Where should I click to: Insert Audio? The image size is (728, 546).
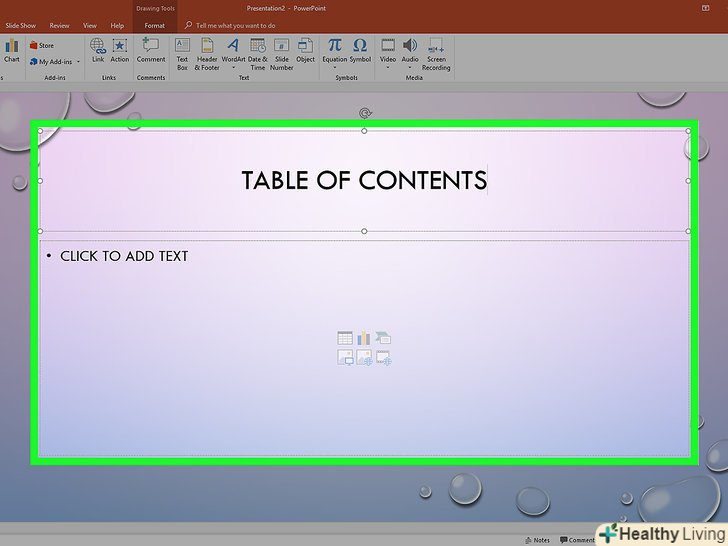point(410,49)
